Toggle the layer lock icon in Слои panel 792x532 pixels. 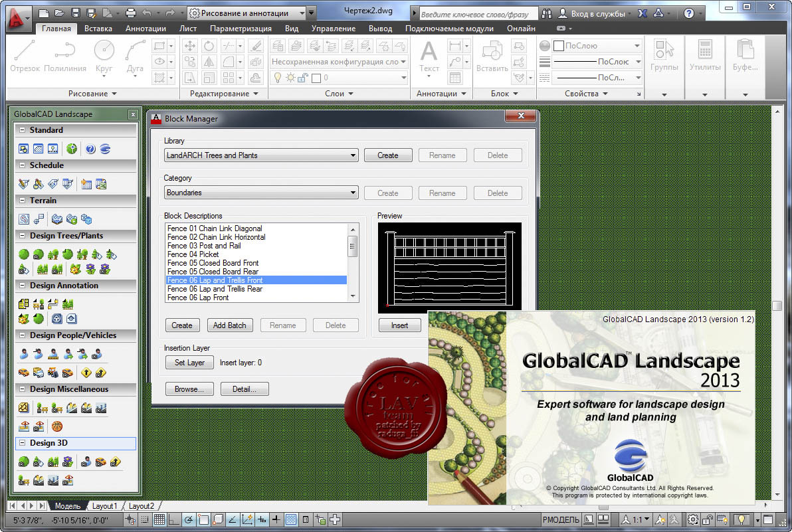click(302, 78)
